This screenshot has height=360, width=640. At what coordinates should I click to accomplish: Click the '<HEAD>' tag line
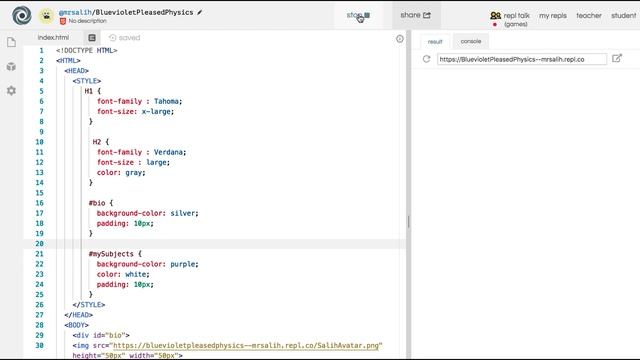(x=76, y=71)
